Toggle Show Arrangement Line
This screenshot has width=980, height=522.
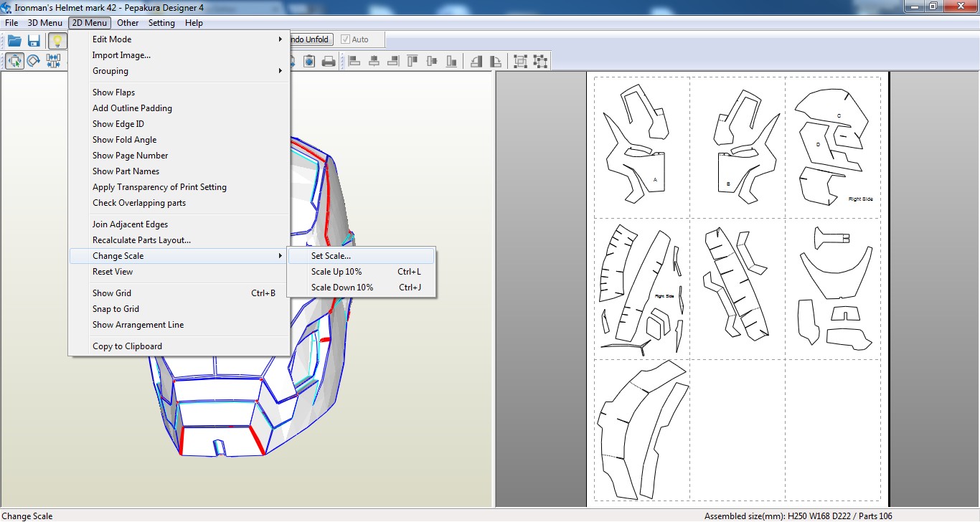(179, 325)
